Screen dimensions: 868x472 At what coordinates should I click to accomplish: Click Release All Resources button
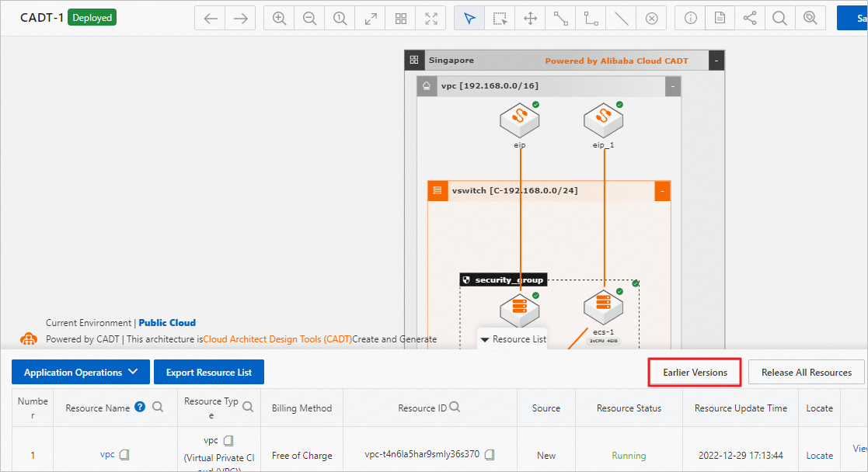tap(806, 373)
